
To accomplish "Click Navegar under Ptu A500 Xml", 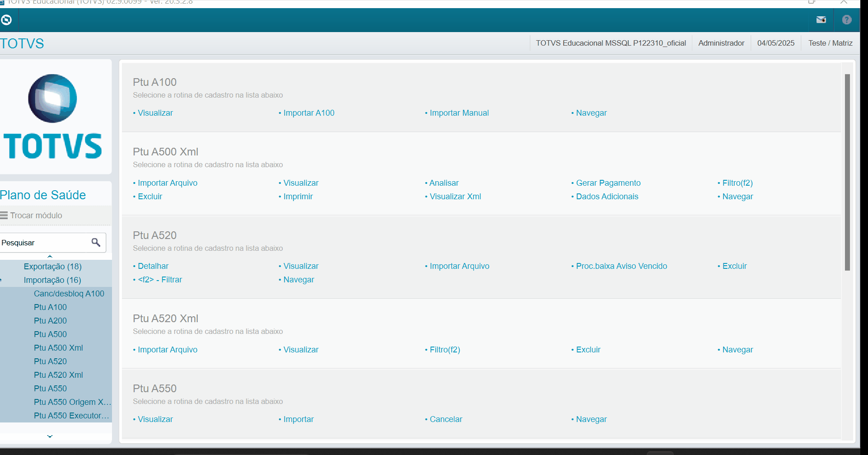I will [737, 197].
